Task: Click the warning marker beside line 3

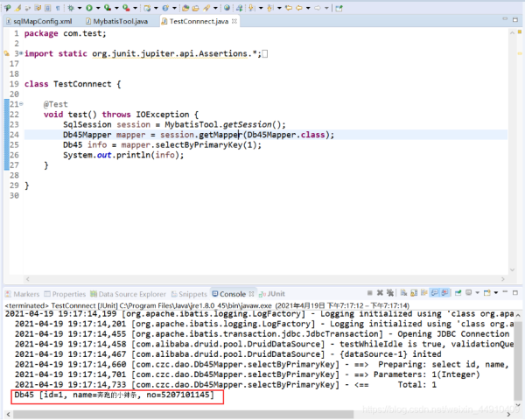Action: (7, 53)
